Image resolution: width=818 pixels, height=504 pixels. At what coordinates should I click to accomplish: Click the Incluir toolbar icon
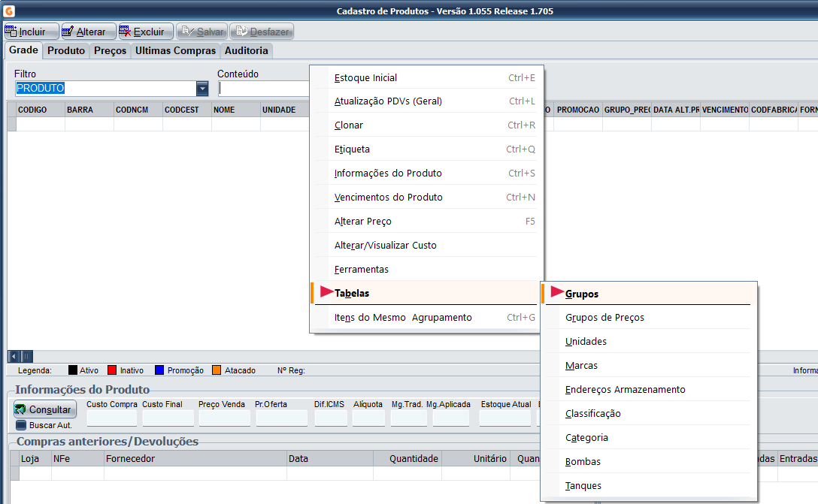[x=11, y=32]
